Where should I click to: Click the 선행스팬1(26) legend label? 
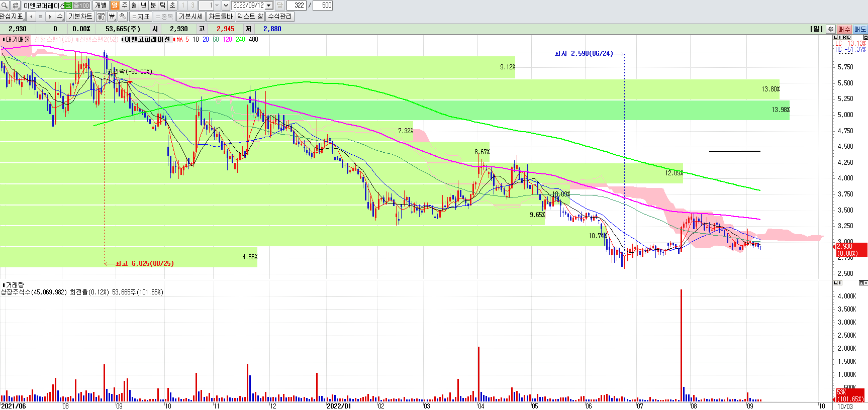[53, 39]
